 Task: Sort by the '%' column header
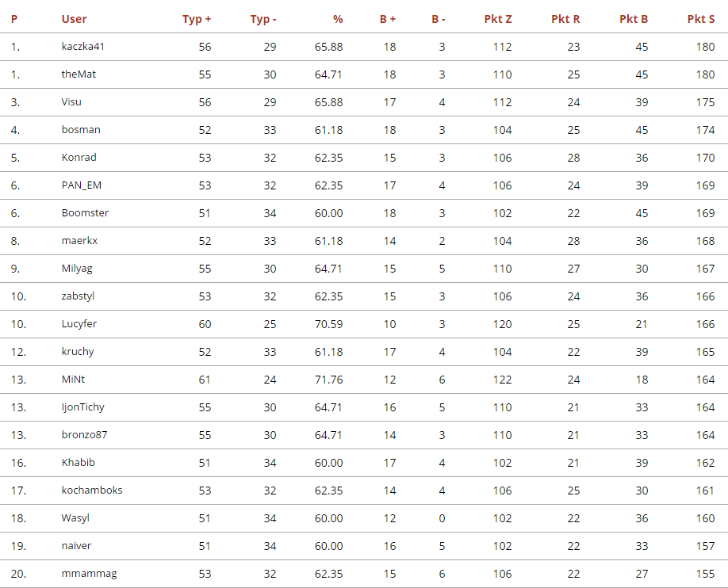tap(338, 19)
